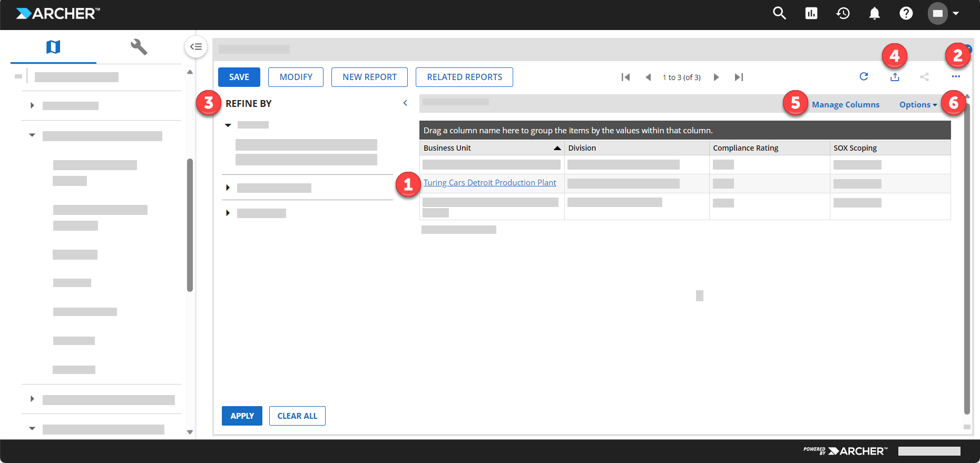The image size is (980, 463).
Task: Refresh the report results
Action: click(x=864, y=76)
